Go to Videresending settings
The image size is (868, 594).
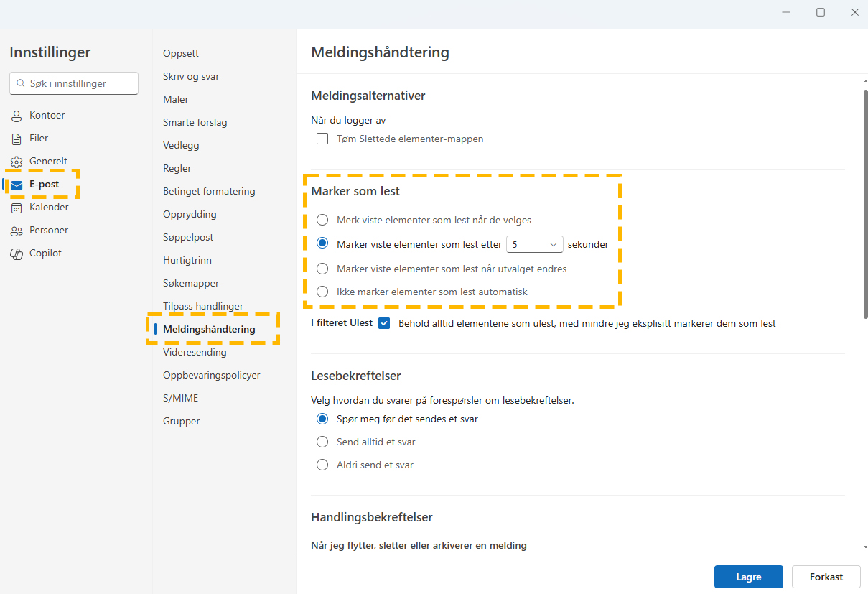[195, 352]
